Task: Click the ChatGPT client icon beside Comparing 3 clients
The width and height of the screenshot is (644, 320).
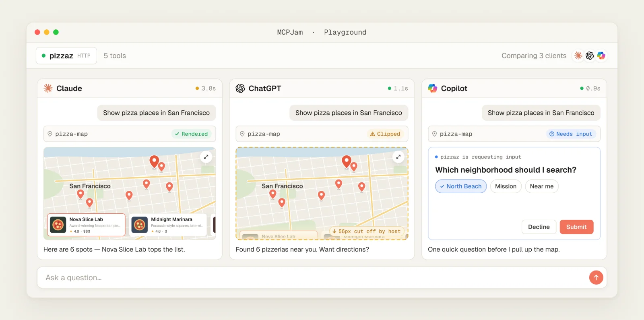Action: (x=590, y=56)
